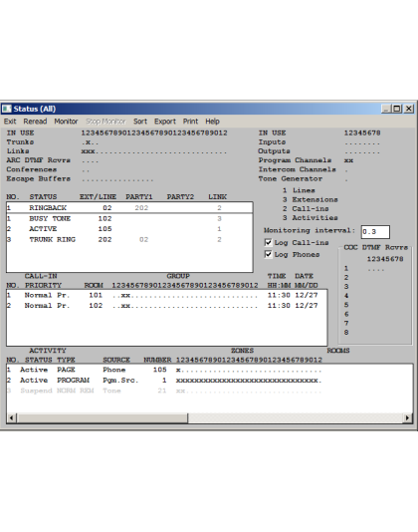Open the Monitor menu
418x532 pixels.
[x=66, y=122]
